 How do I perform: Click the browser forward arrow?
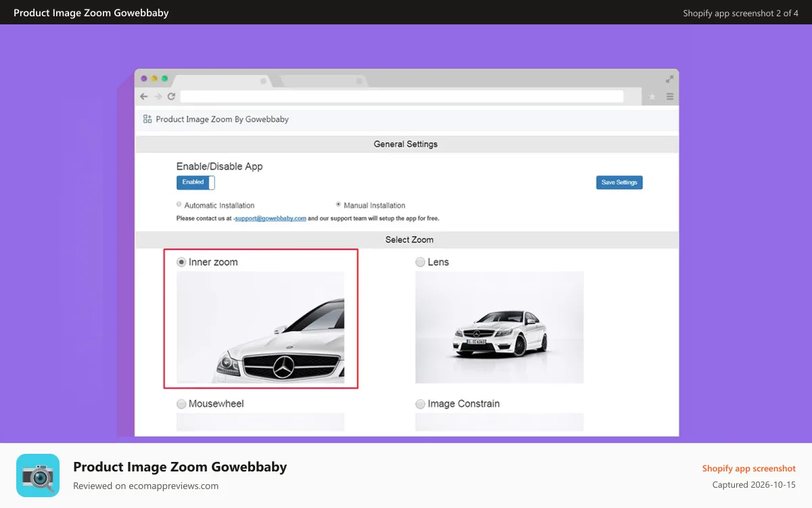click(x=158, y=97)
